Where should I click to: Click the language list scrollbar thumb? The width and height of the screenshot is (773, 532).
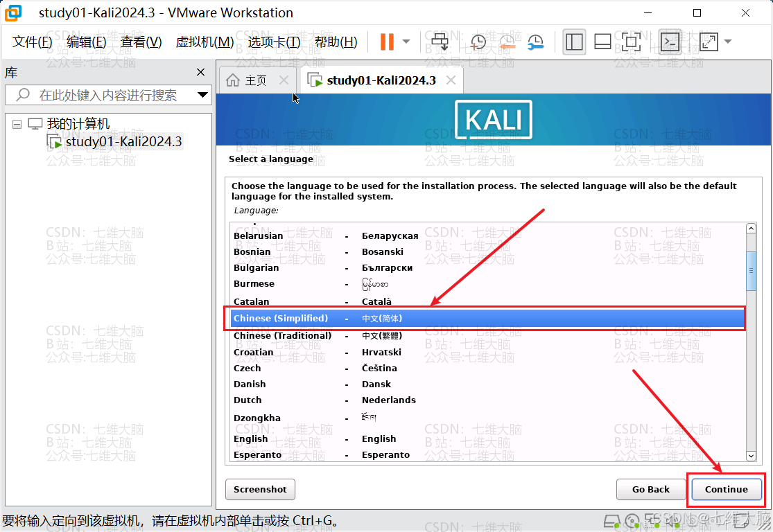click(751, 271)
